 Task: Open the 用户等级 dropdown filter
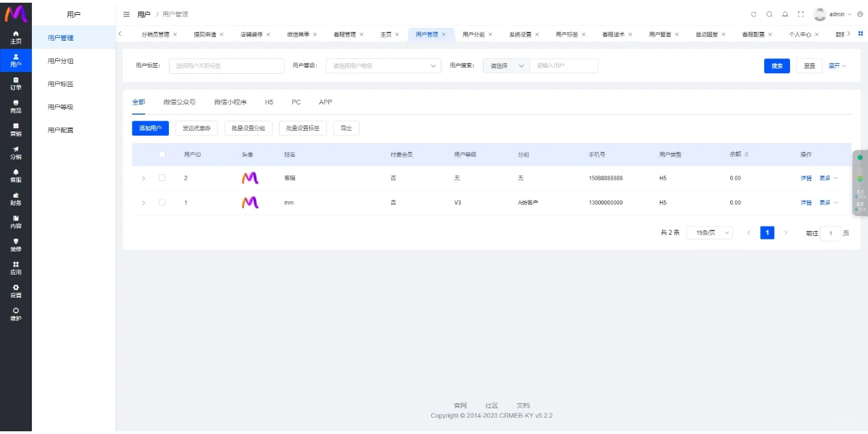click(383, 66)
